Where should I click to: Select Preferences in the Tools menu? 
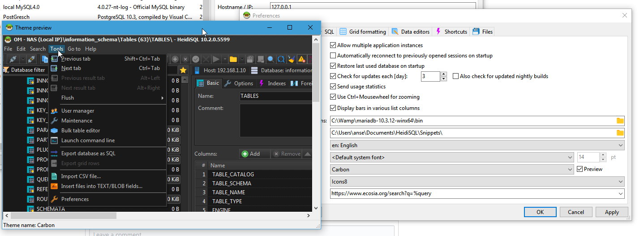[x=107, y=199]
